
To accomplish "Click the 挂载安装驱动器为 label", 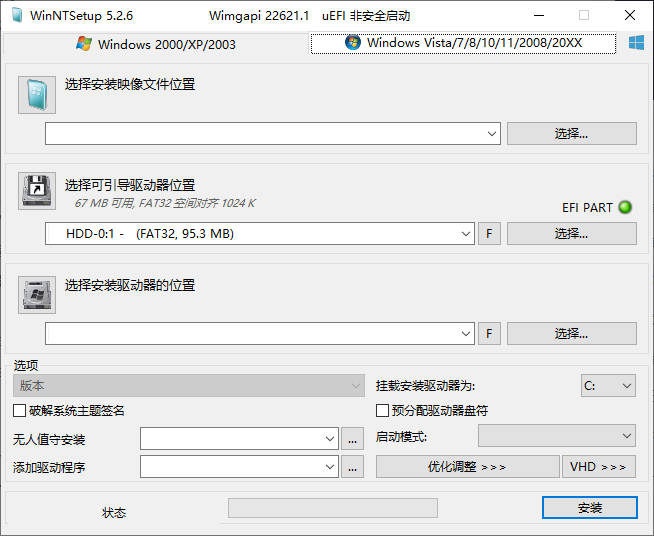I will (x=425, y=386).
